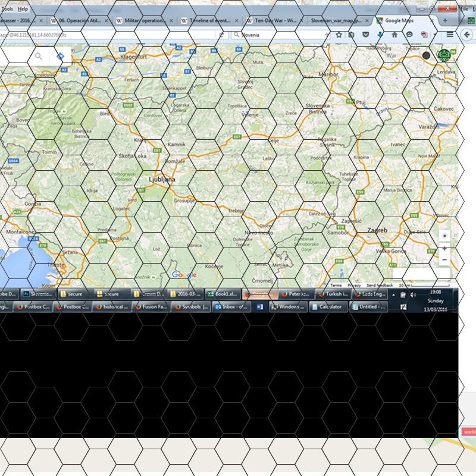Show my location on the map

point(444,236)
